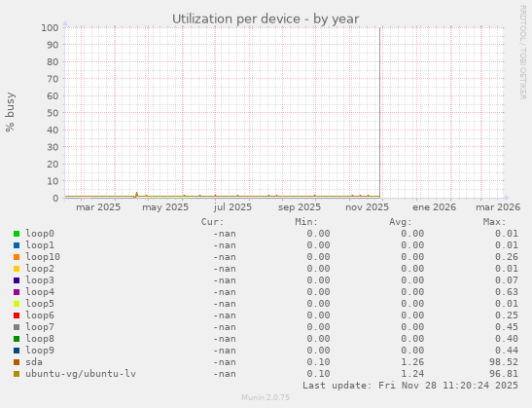Click the loop2 yellow color swatch
Screen dimensions: 532x408
tap(17, 269)
